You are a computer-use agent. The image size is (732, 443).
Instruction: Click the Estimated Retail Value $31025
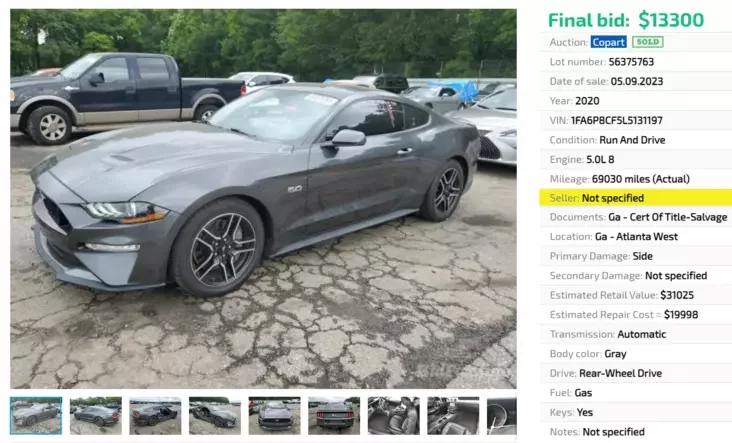click(677, 295)
